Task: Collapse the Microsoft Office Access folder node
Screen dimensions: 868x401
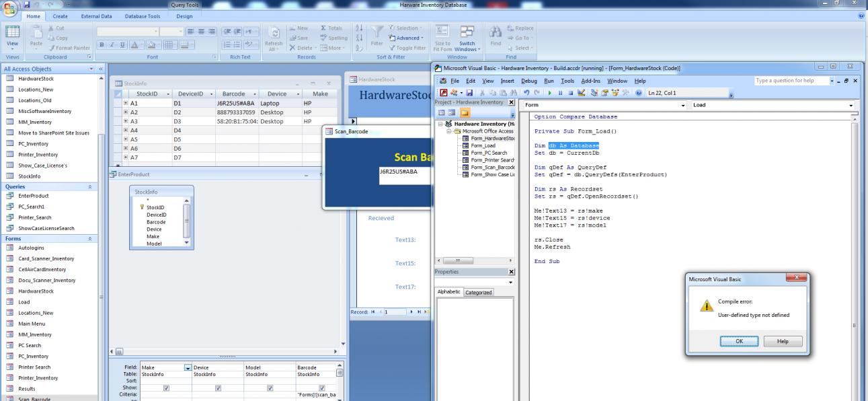Action: point(448,131)
